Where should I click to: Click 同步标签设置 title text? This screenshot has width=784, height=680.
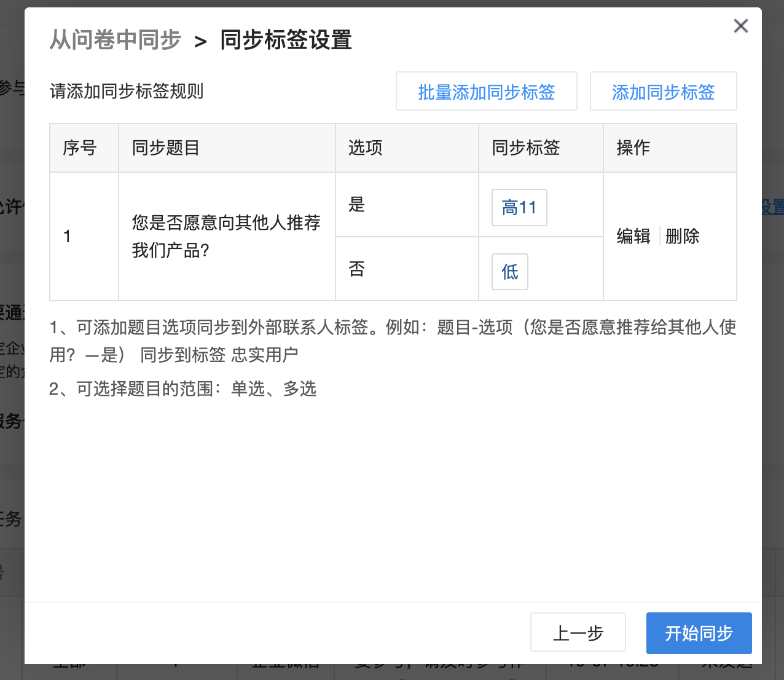[x=286, y=40]
